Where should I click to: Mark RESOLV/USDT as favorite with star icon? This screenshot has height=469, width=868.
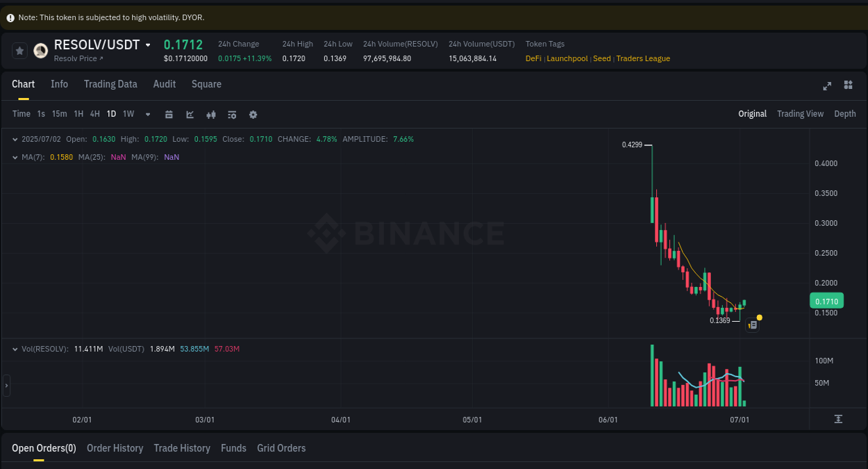[x=18, y=50]
